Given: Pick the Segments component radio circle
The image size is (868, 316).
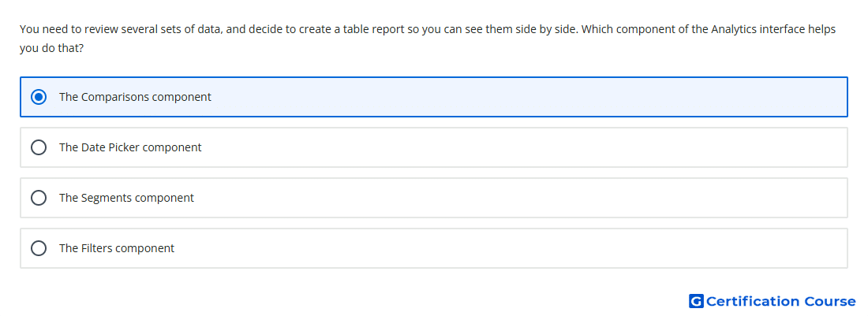Looking at the screenshot, I should (39, 198).
